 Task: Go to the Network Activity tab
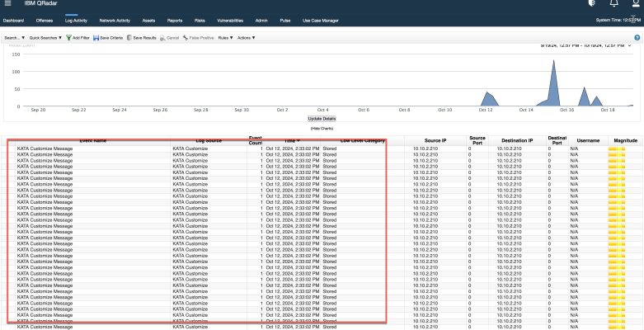pyautogui.click(x=115, y=21)
